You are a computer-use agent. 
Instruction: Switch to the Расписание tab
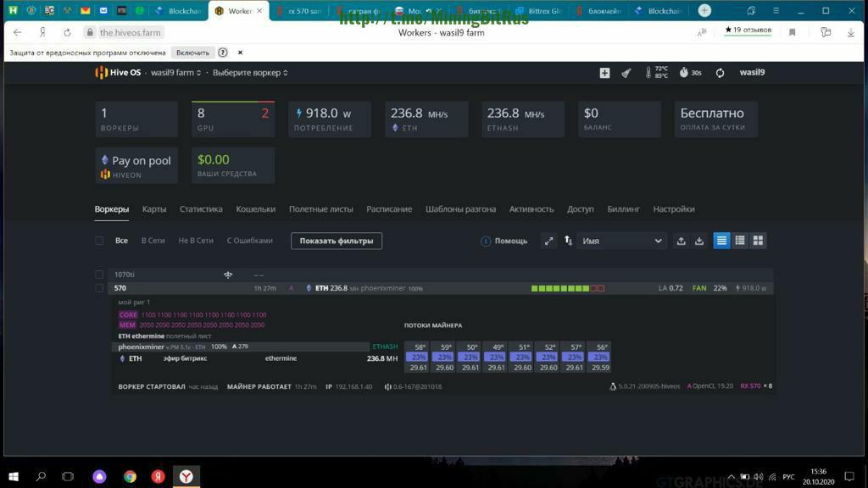[x=389, y=209]
